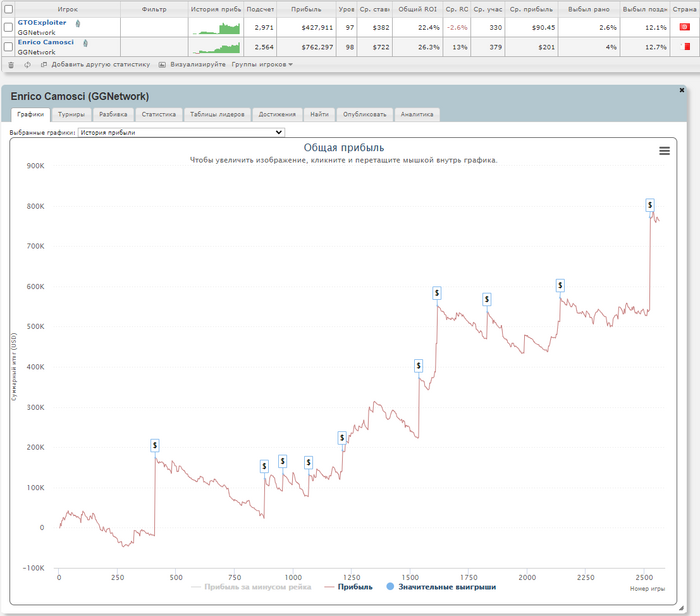Toggle Прибыль за минусом рейка legend series

251,587
